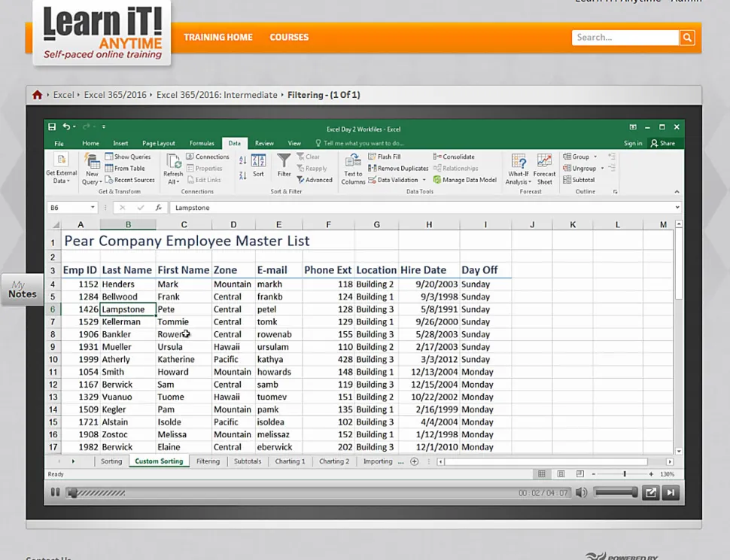Skip to next video button
730x560 pixels.
point(671,492)
